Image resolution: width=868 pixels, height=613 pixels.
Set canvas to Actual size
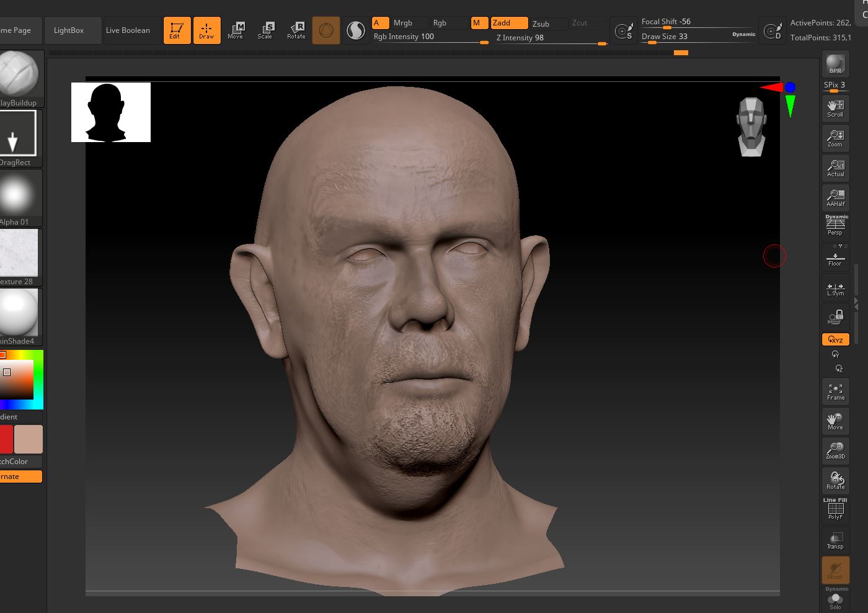click(835, 168)
